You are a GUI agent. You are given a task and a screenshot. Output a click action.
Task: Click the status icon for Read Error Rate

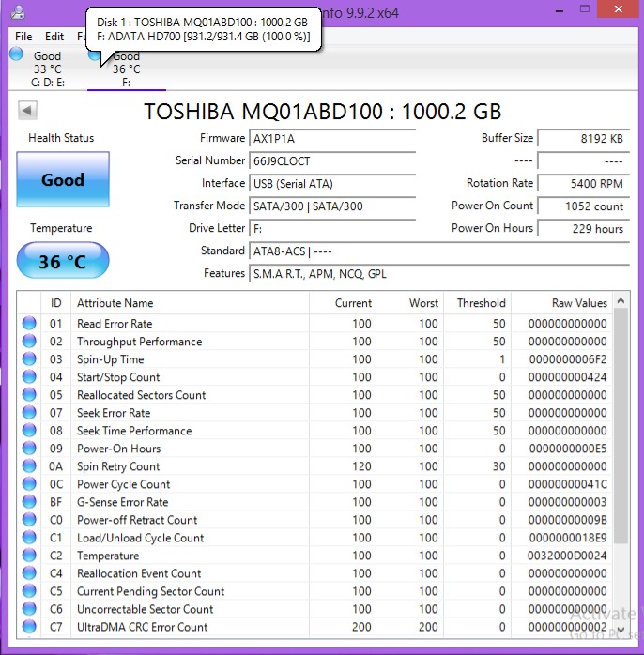pos(29,324)
